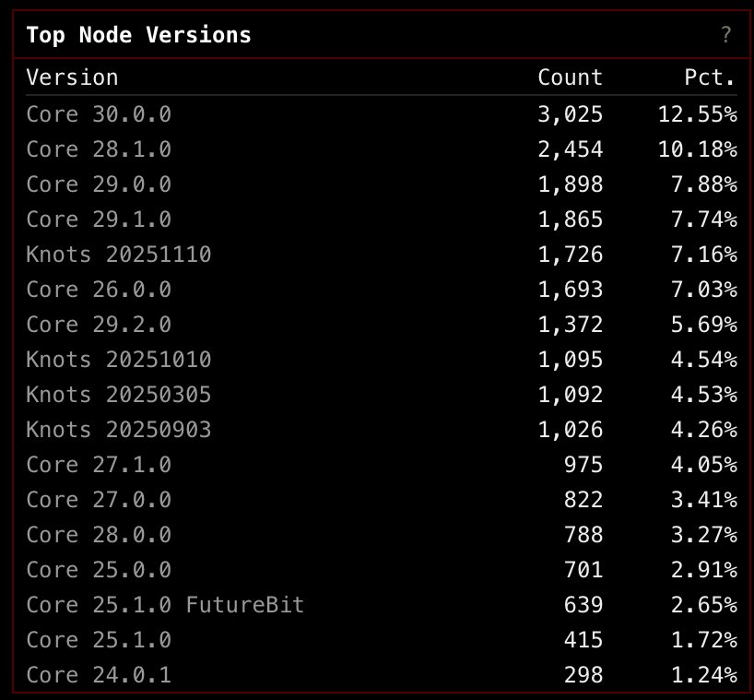Click the Pct. column header

tap(711, 77)
